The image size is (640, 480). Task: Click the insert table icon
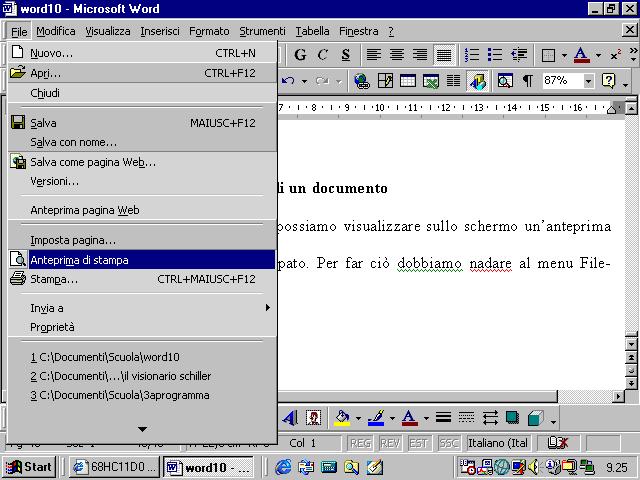(408, 81)
